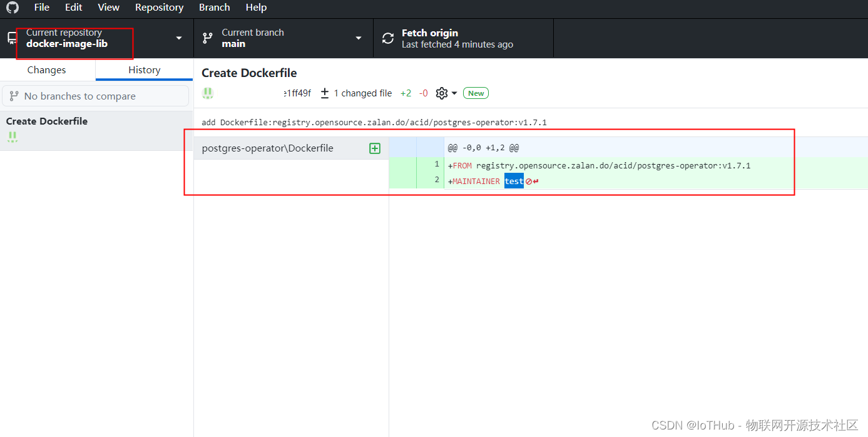868x437 pixels.
Task: Open the diff settings gear icon
Action: click(442, 93)
